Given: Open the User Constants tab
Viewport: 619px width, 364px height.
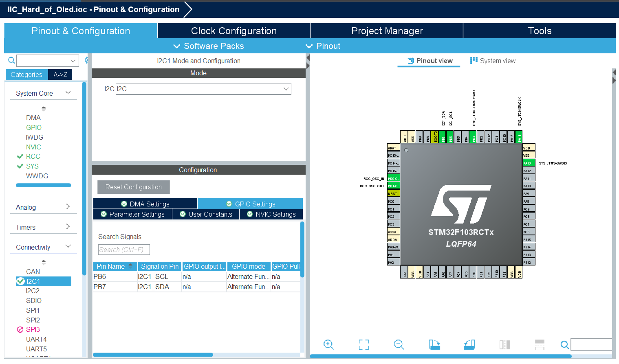Looking at the screenshot, I should click(x=206, y=214).
